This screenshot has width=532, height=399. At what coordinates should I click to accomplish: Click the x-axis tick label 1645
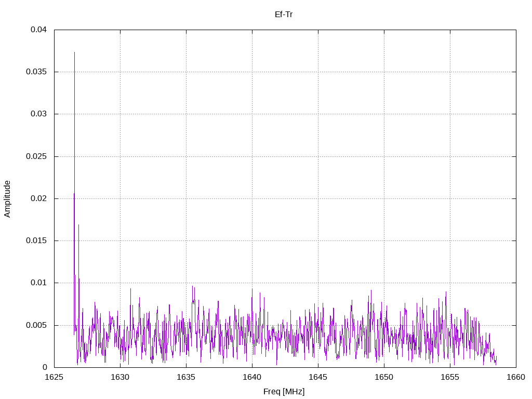pos(318,377)
